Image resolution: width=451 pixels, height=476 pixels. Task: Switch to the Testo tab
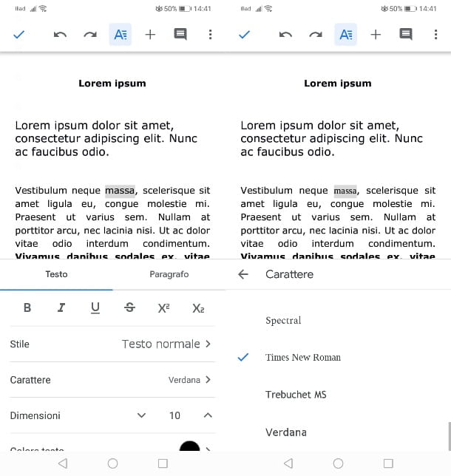click(x=56, y=274)
